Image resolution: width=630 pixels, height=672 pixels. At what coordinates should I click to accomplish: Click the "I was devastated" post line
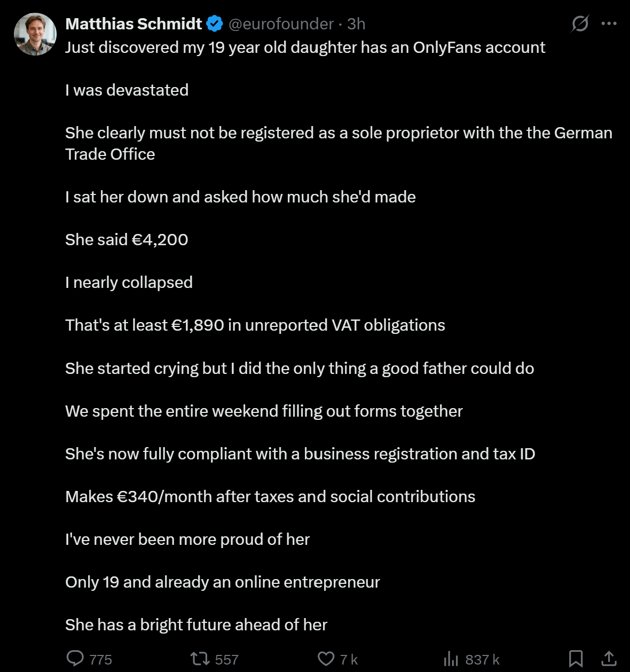pos(127,90)
